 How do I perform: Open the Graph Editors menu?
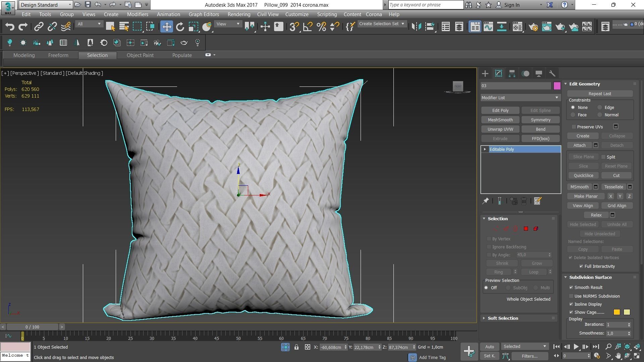click(204, 14)
